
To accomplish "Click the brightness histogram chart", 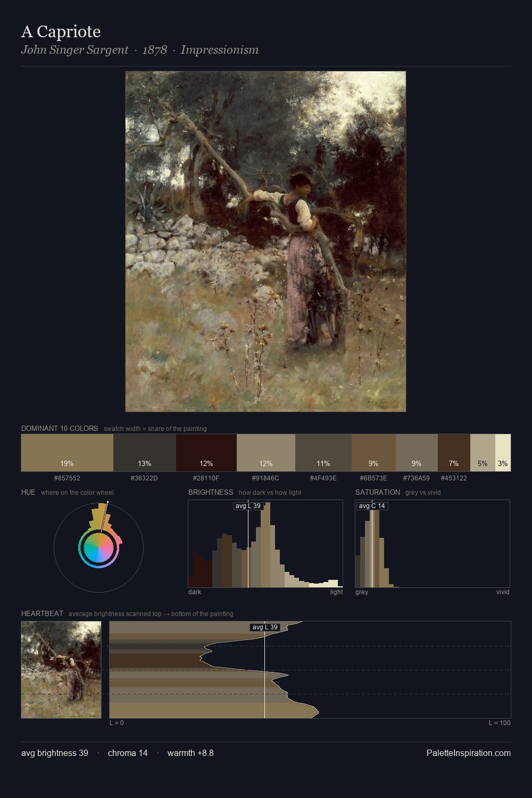I will point(265,544).
